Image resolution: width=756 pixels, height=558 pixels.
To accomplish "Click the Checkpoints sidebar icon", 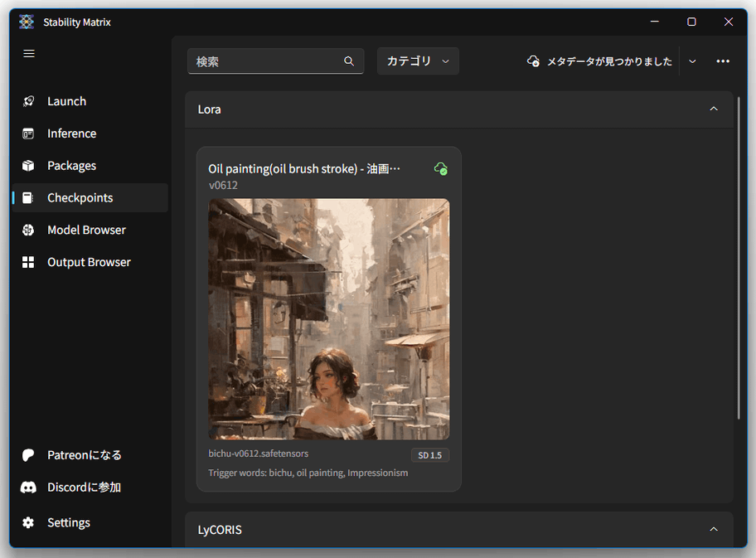I will tap(28, 197).
